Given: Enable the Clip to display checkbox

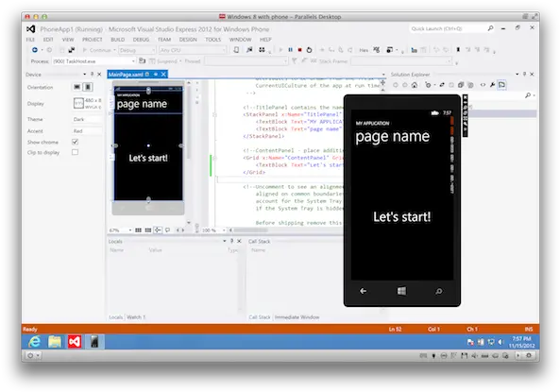Looking at the screenshot, I should click(75, 152).
